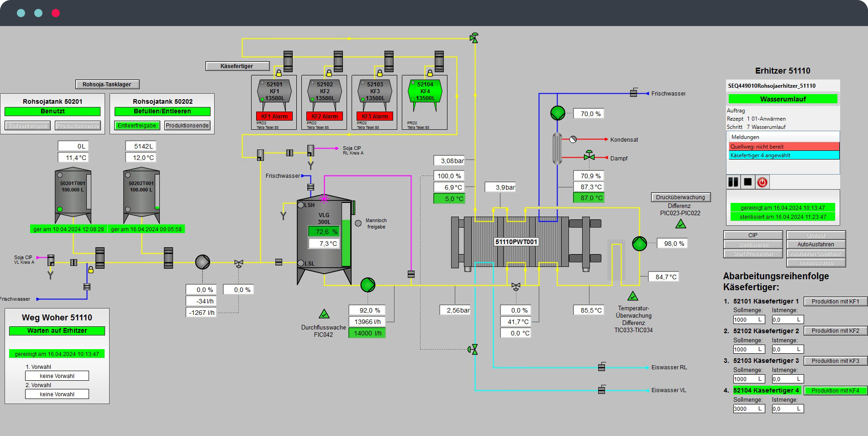Viewport: 868px width, 436px height.
Task: Select the plate heat exchanger 5110PWT001
Action: pos(516,242)
